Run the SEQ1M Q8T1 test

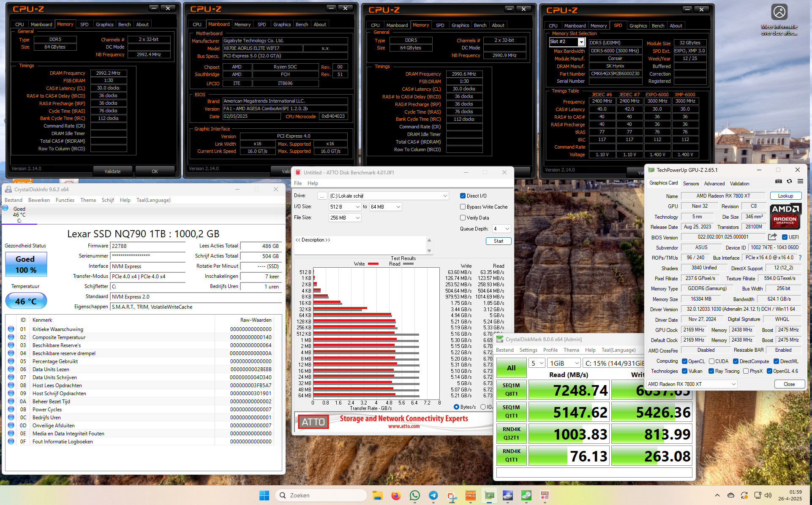click(x=511, y=389)
